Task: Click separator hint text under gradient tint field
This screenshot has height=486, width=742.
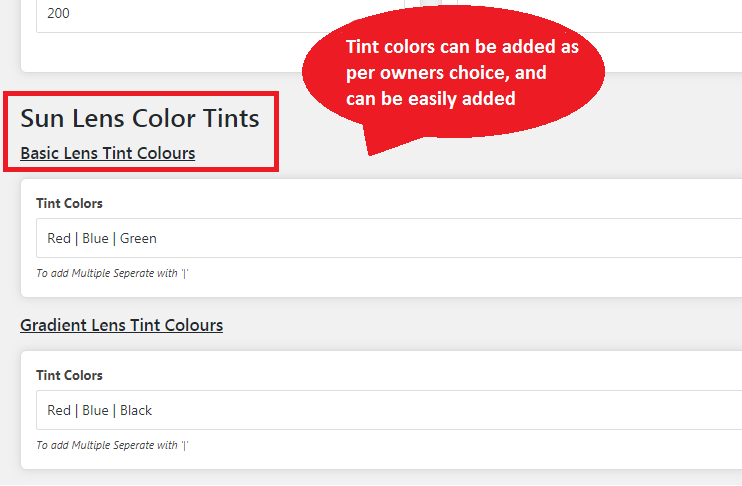Action: click(x=113, y=445)
